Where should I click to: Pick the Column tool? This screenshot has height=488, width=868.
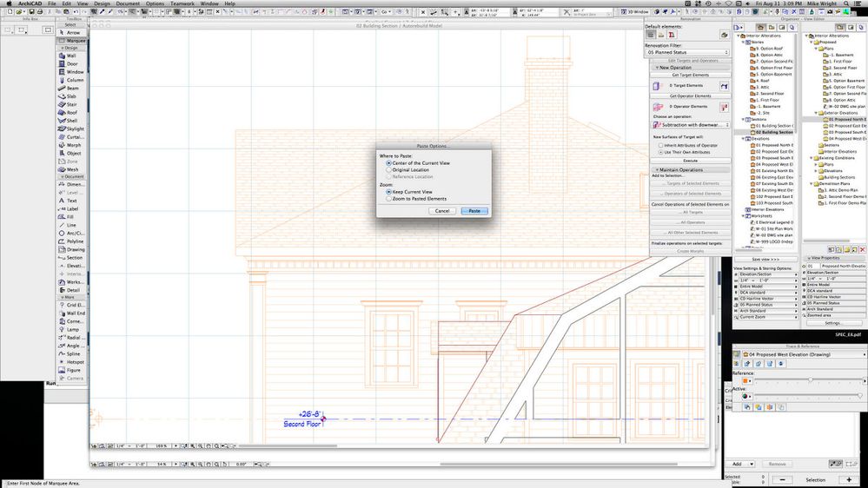[x=71, y=80]
